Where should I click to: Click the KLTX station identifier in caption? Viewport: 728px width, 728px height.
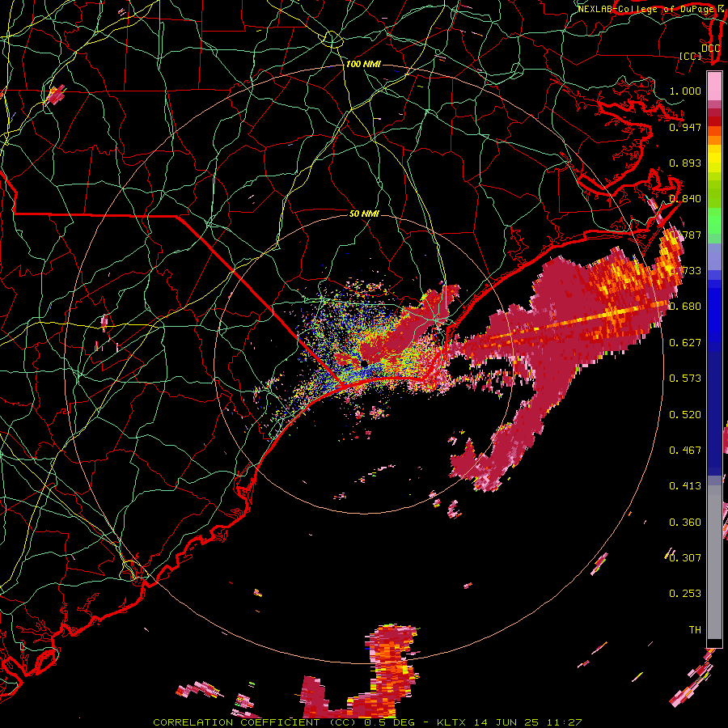coord(453,722)
